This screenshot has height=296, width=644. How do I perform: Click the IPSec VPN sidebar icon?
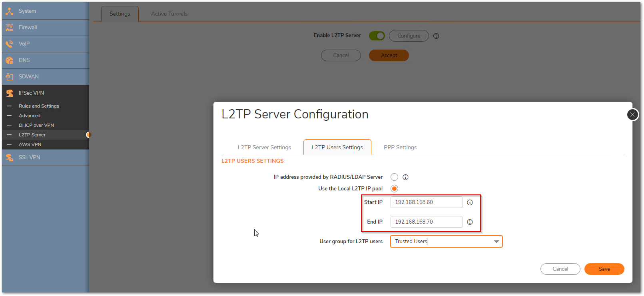[10, 93]
